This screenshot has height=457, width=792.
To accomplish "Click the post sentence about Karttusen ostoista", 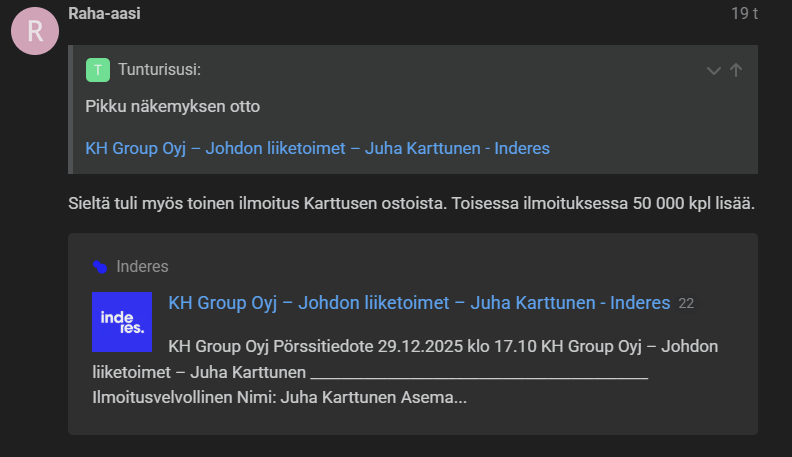I will click(411, 204).
